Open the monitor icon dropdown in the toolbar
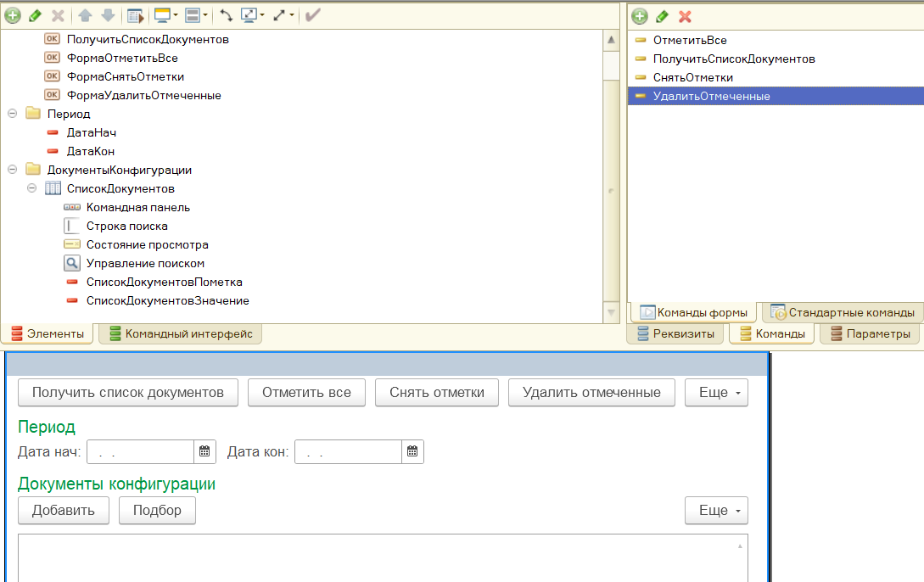This screenshot has height=582, width=924. pyautogui.click(x=165, y=15)
